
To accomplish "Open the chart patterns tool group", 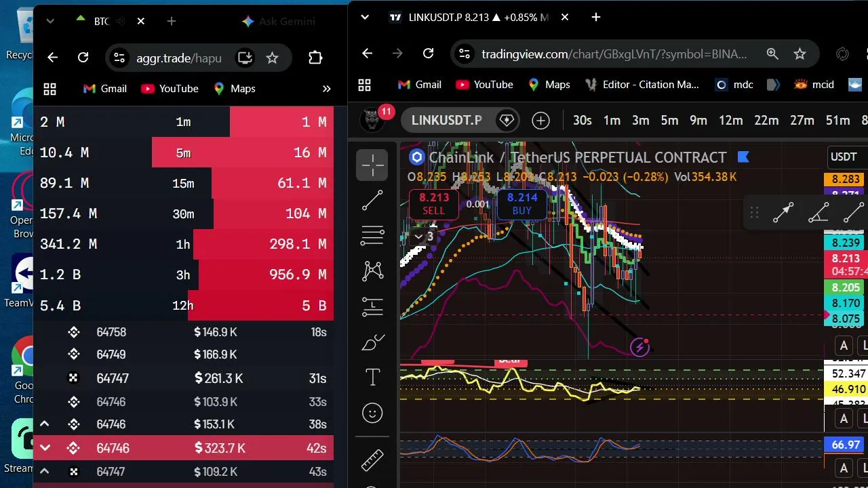I will click(x=372, y=270).
